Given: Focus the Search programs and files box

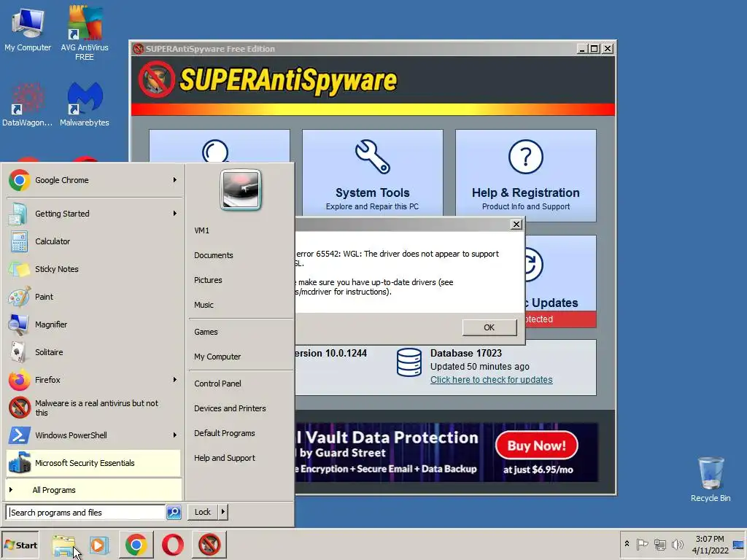Looking at the screenshot, I should [86, 513].
